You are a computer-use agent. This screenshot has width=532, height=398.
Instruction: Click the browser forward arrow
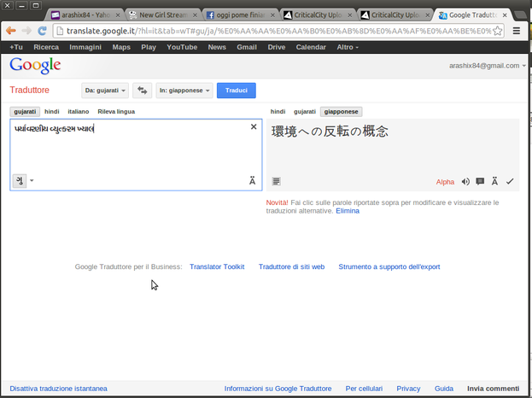(x=26, y=31)
